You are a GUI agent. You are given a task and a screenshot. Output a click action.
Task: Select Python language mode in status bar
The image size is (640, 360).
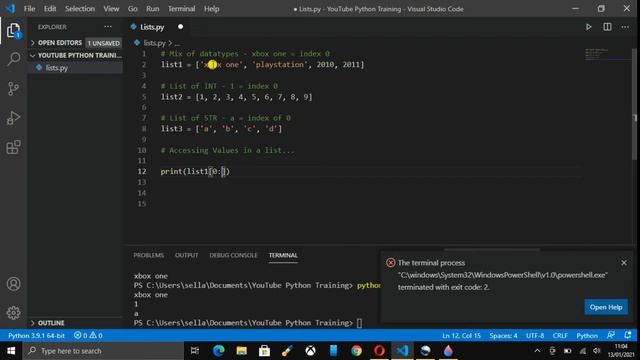(x=587, y=336)
